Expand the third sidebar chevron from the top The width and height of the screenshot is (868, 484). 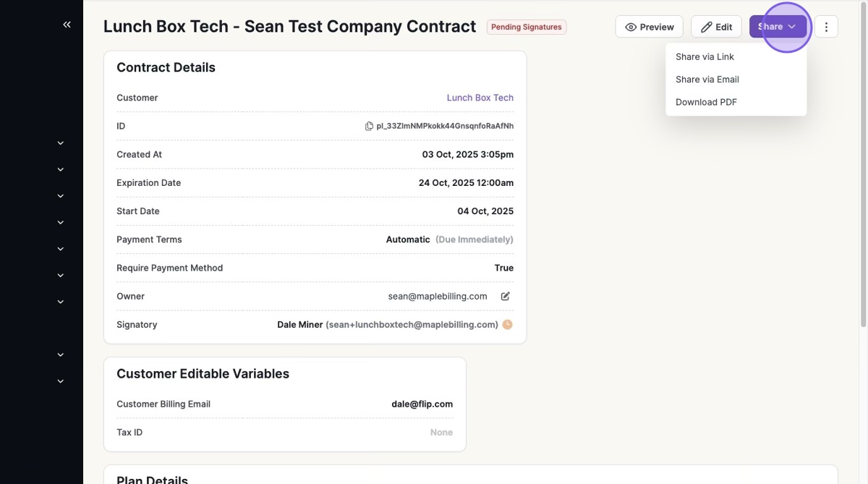tap(61, 196)
